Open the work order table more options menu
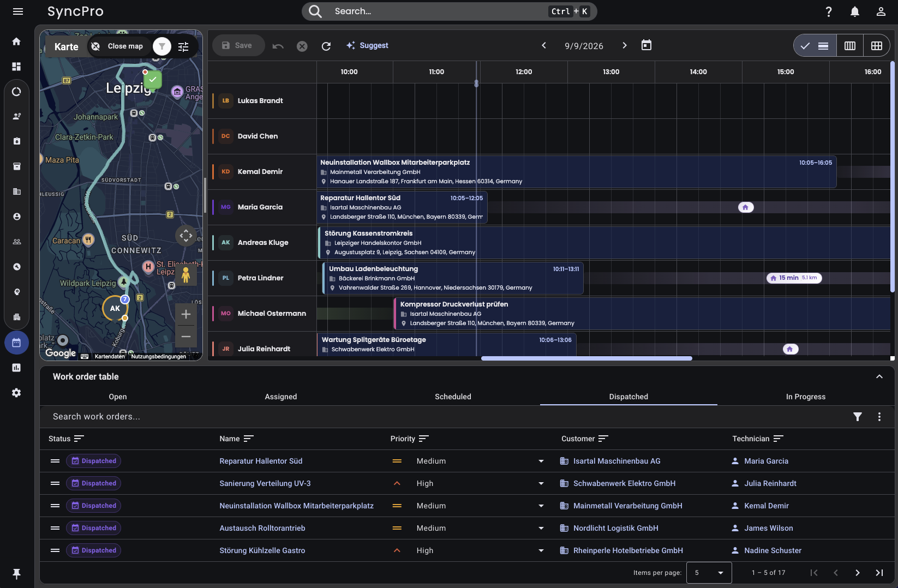 879,417
